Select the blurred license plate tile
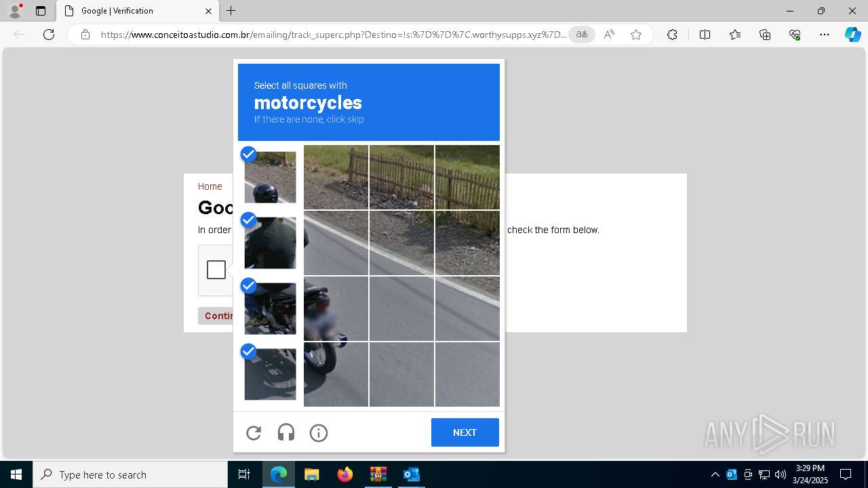Image resolution: width=868 pixels, height=488 pixels. click(336, 308)
